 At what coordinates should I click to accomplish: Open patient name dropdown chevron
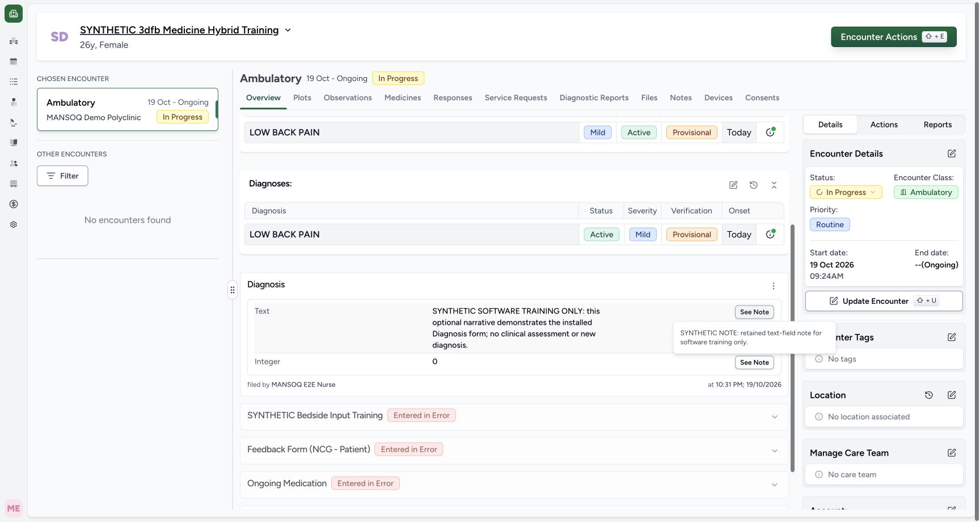click(288, 30)
